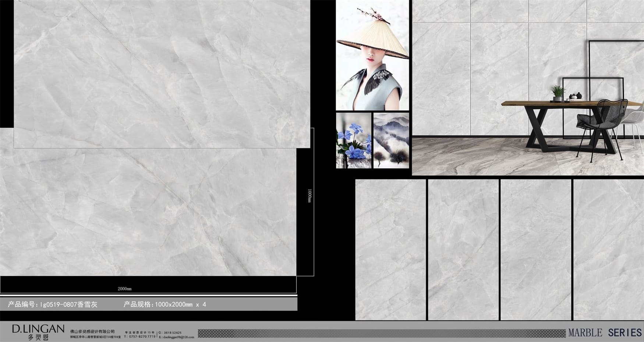Click the diamond pattern strip in footer
Screen dimensions: 644x342
pyautogui.click(x=381, y=334)
